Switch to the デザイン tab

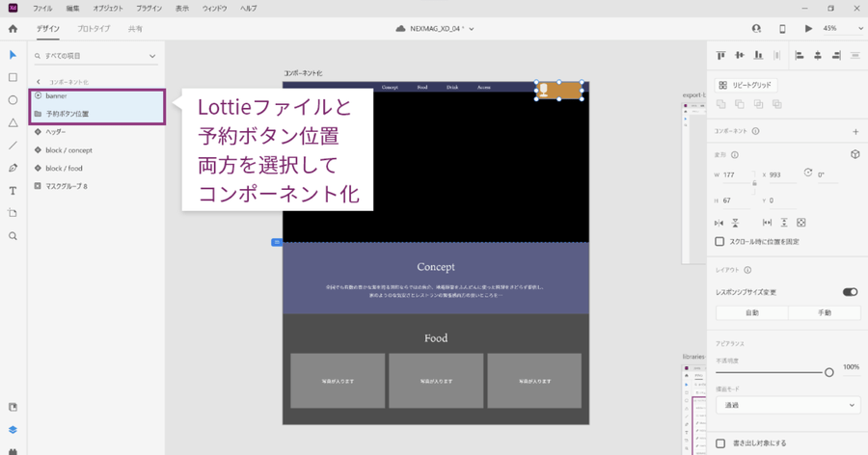pos(48,29)
